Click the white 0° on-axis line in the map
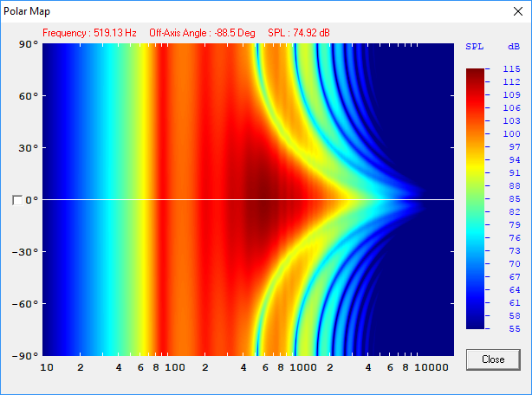Viewport: 532px width, 395px height. [248, 199]
